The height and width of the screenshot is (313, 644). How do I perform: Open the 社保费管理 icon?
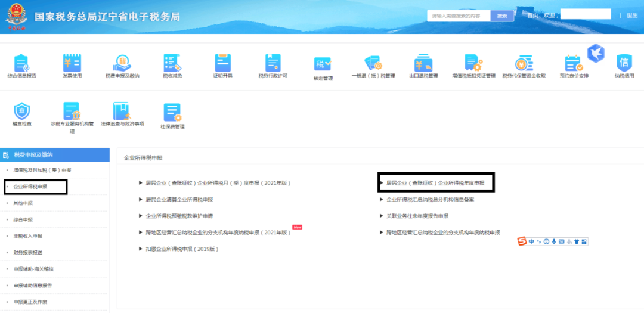click(172, 113)
